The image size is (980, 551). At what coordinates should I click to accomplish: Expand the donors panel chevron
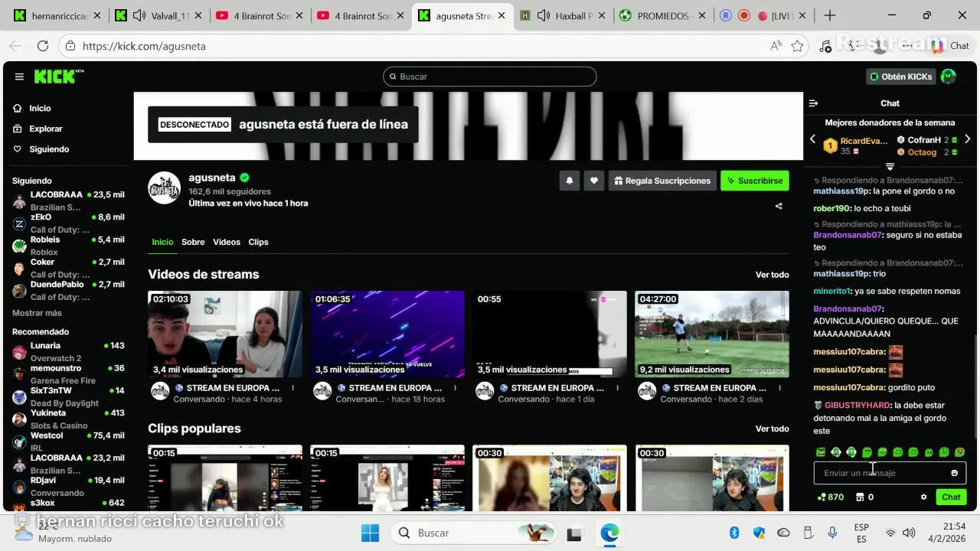click(890, 167)
